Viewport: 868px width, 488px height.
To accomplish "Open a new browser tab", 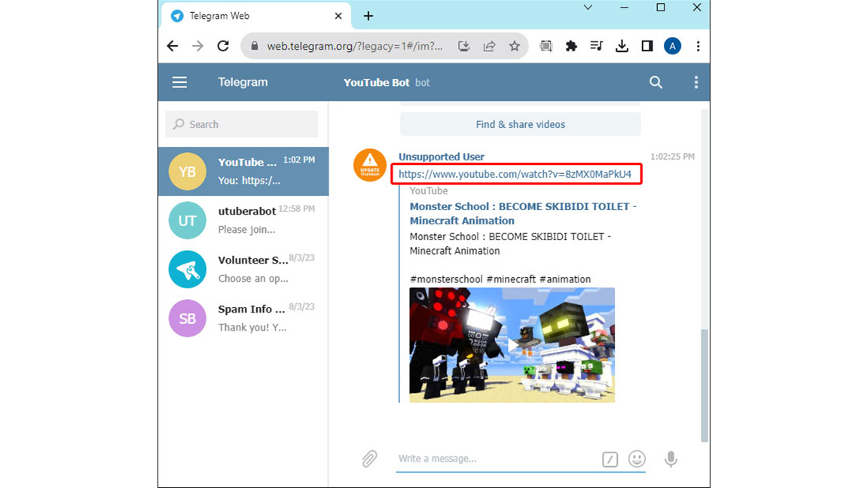I will point(368,16).
